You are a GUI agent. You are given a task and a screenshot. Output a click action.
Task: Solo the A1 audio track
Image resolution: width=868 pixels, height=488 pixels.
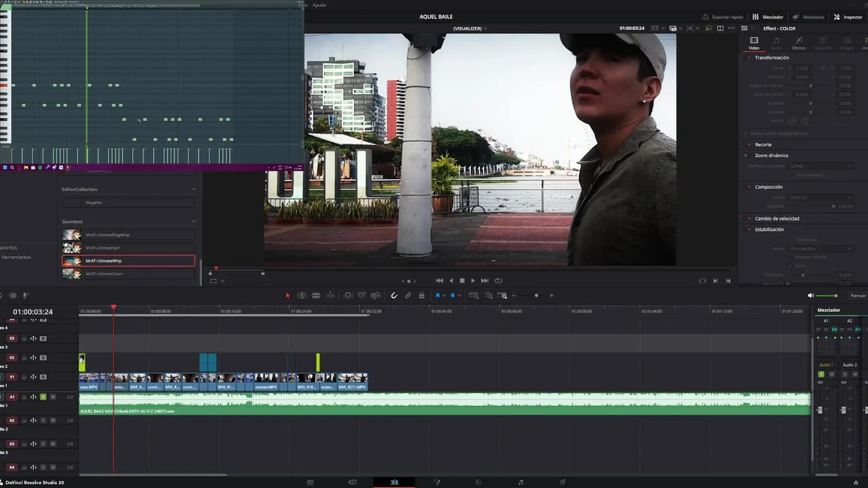[43, 397]
